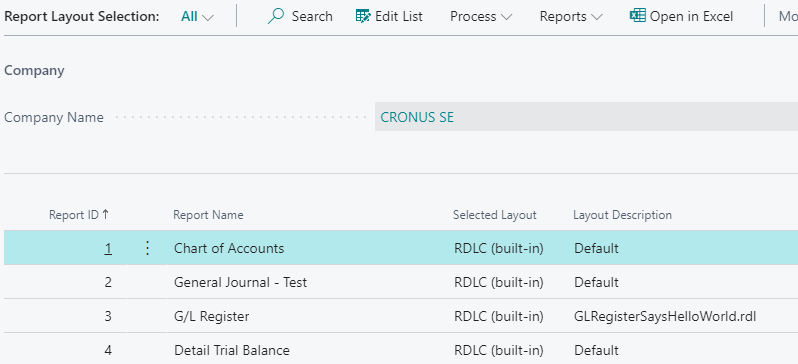Click the Report ID 3 cell
This screenshot has height=364, width=798.
(x=108, y=316)
